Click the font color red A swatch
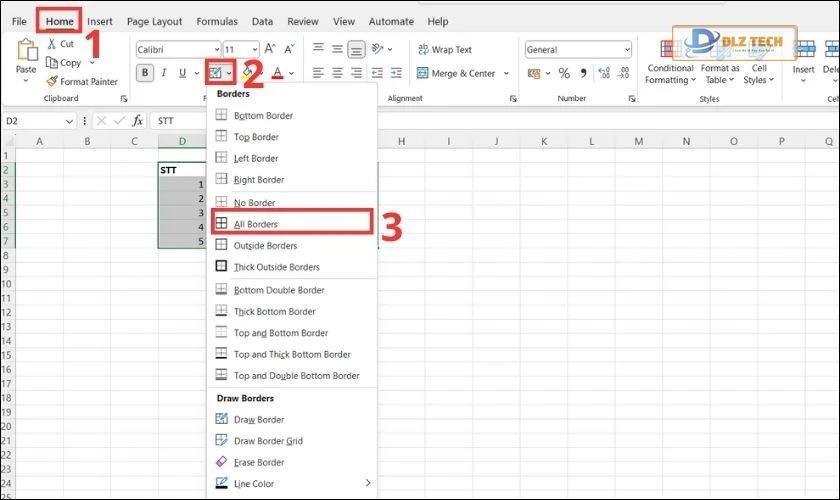 (277, 73)
